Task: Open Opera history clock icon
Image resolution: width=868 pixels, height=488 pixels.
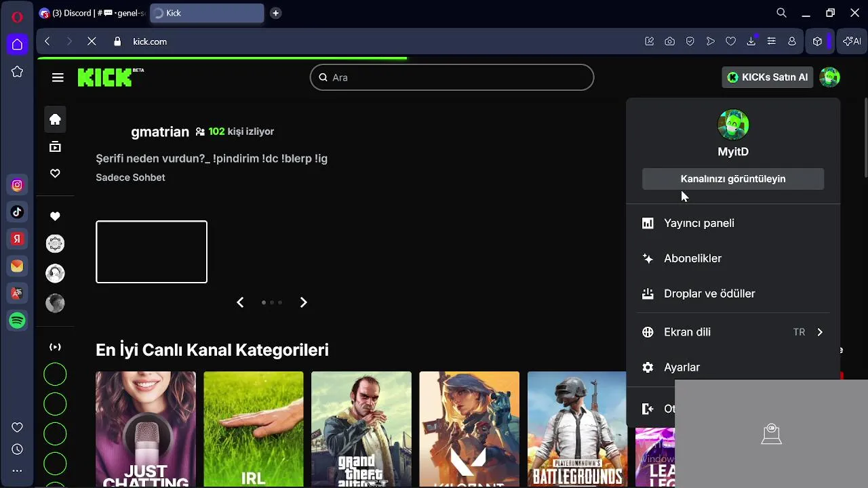Action: pos(17,449)
